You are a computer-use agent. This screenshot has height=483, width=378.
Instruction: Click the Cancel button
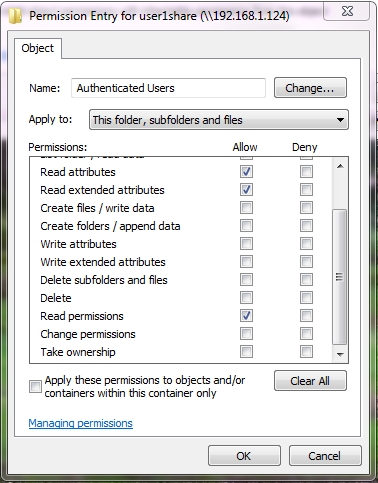(325, 456)
